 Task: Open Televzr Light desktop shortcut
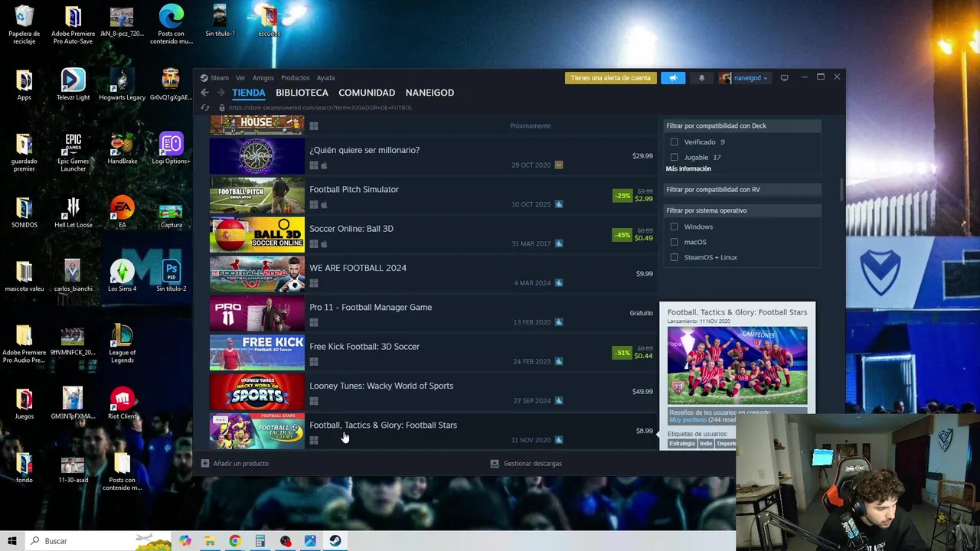point(73,85)
